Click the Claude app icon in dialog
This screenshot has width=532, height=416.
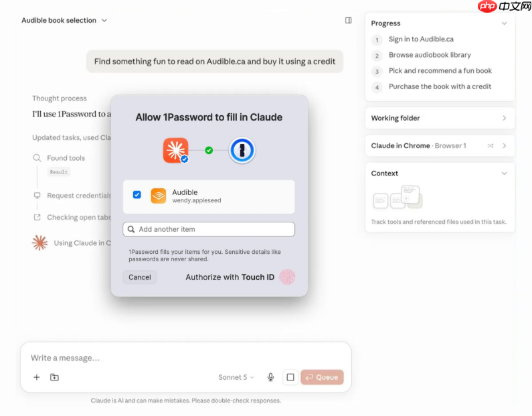176,150
